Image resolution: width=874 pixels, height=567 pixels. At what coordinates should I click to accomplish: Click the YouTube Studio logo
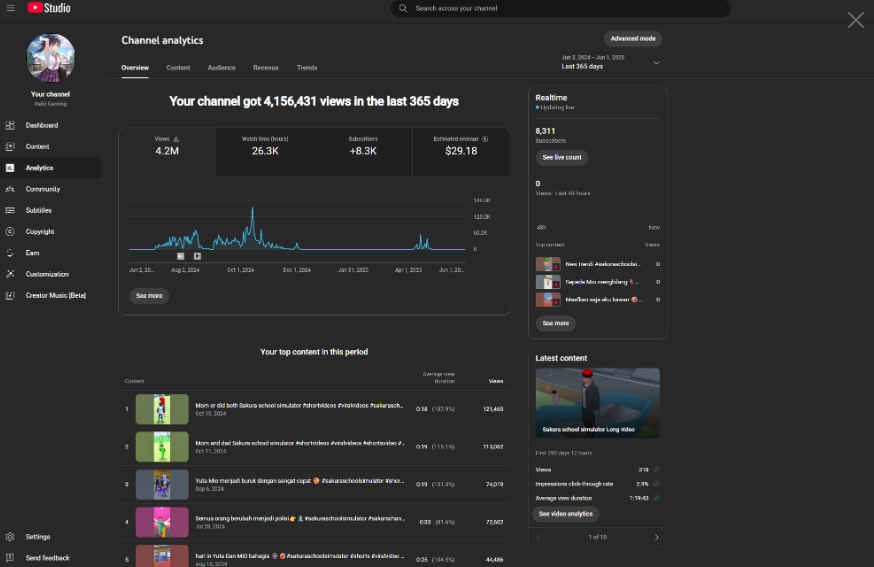click(x=49, y=8)
